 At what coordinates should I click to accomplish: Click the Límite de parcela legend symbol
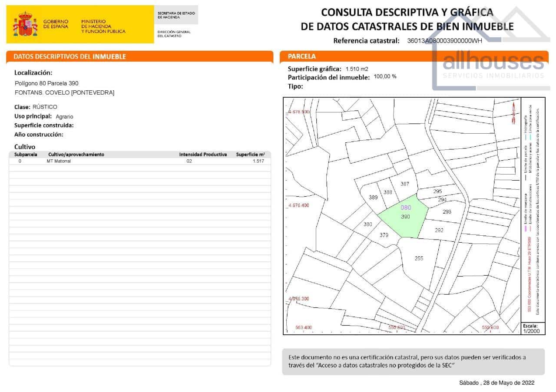point(526,177)
